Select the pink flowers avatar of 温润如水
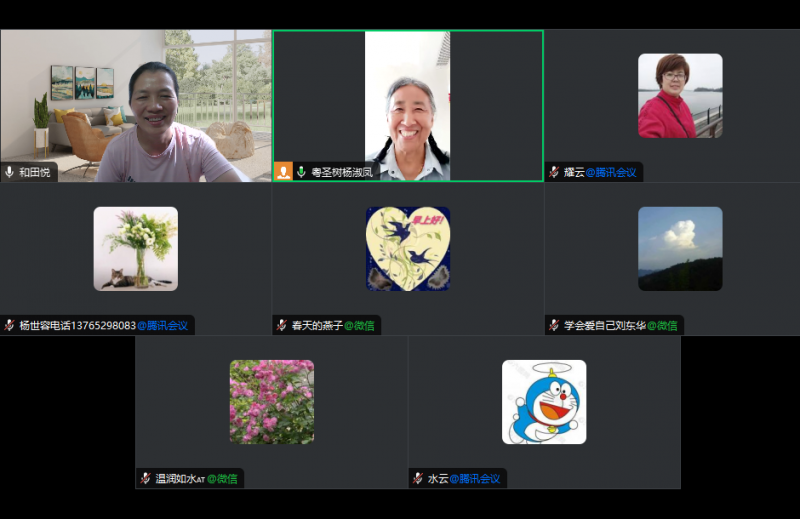The height and width of the screenshot is (519, 800). pyautogui.click(x=271, y=401)
